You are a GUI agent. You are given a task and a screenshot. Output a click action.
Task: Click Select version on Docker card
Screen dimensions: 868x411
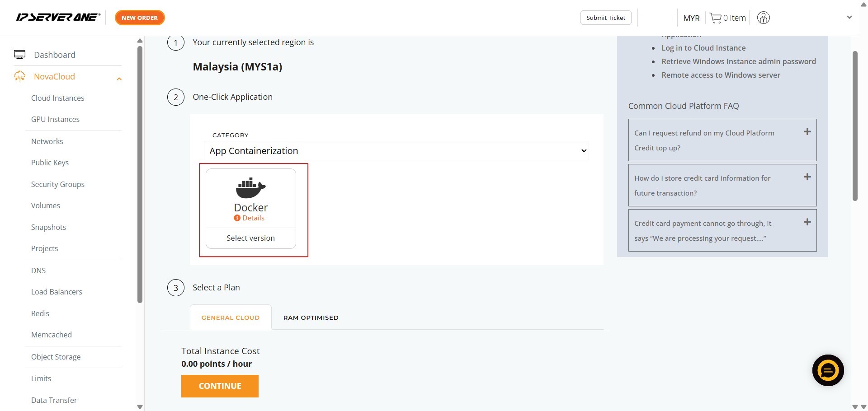point(250,238)
